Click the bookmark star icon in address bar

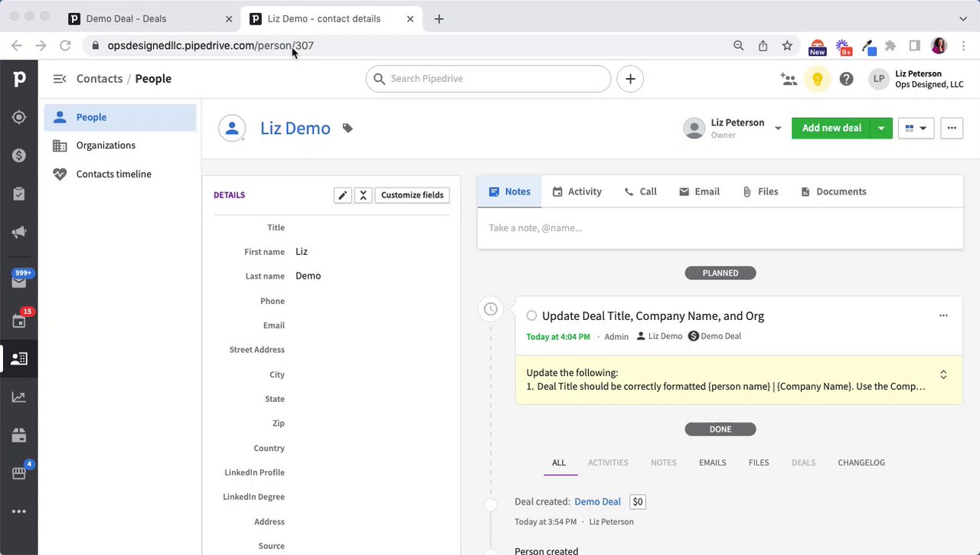pyautogui.click(x=787, y=46)
